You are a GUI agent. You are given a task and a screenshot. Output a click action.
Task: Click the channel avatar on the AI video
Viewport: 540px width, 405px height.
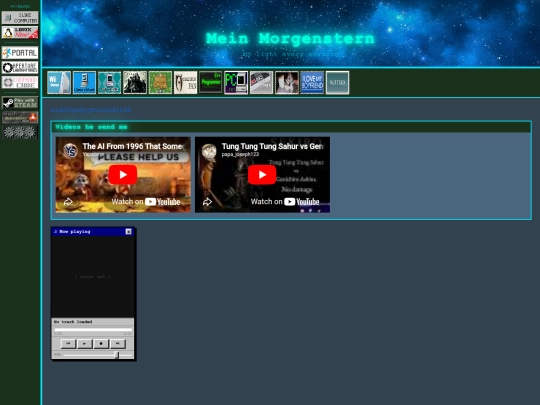[x=70, y=151]
